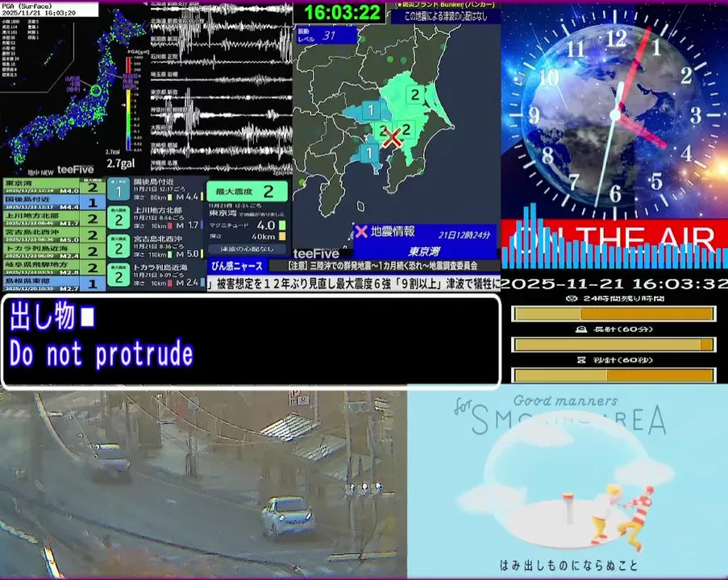
Task: Click the 振動レベル 31 indicator
Action: click(x=327, y=35)
